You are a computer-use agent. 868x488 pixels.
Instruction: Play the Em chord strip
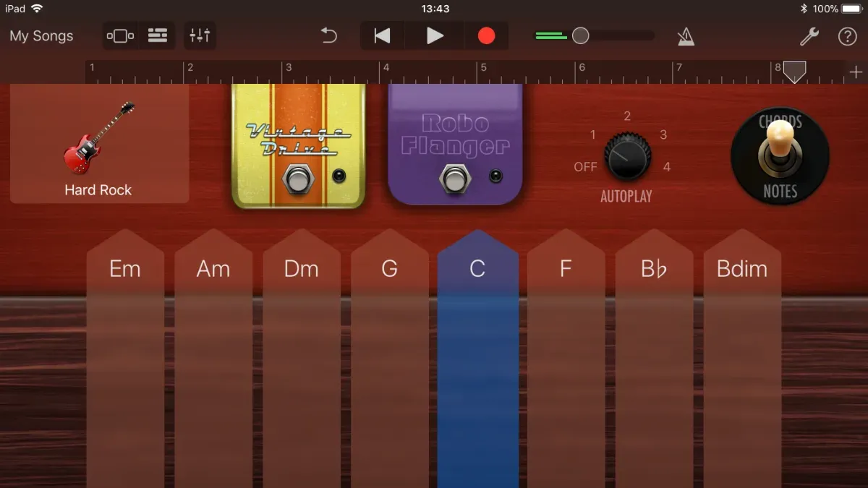pyautogui.click(x=125, y=358)
